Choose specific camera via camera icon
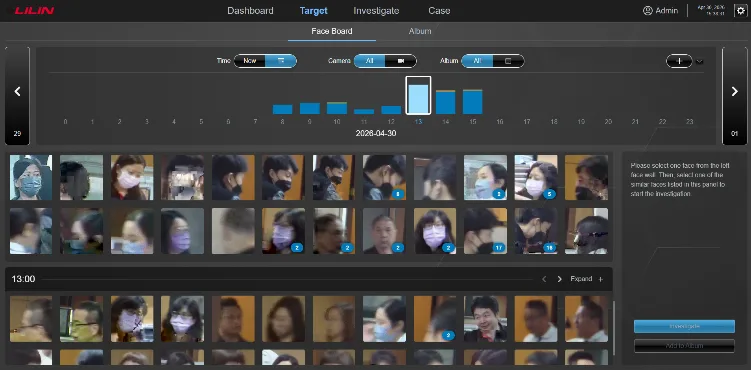 401,61
